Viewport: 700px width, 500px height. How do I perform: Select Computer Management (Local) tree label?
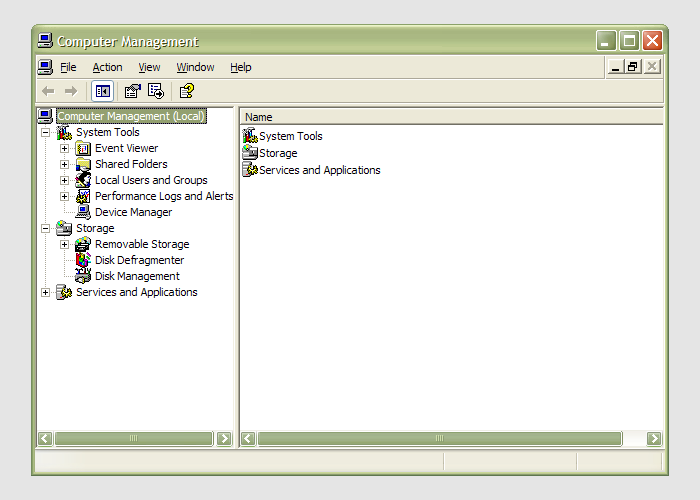[131, 116]
